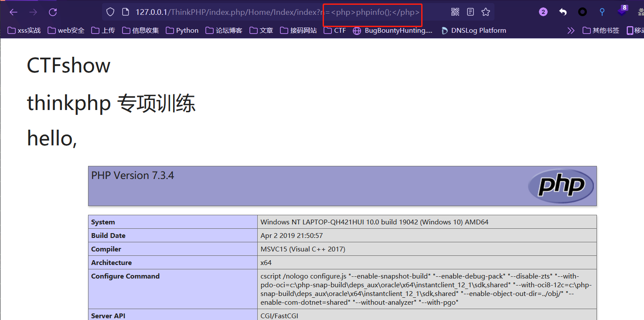The width and height of the screenshot is (644, 320).
Task: Click the shield tracking protection icon
Action: pyautogui.click(x=110, y=12)
